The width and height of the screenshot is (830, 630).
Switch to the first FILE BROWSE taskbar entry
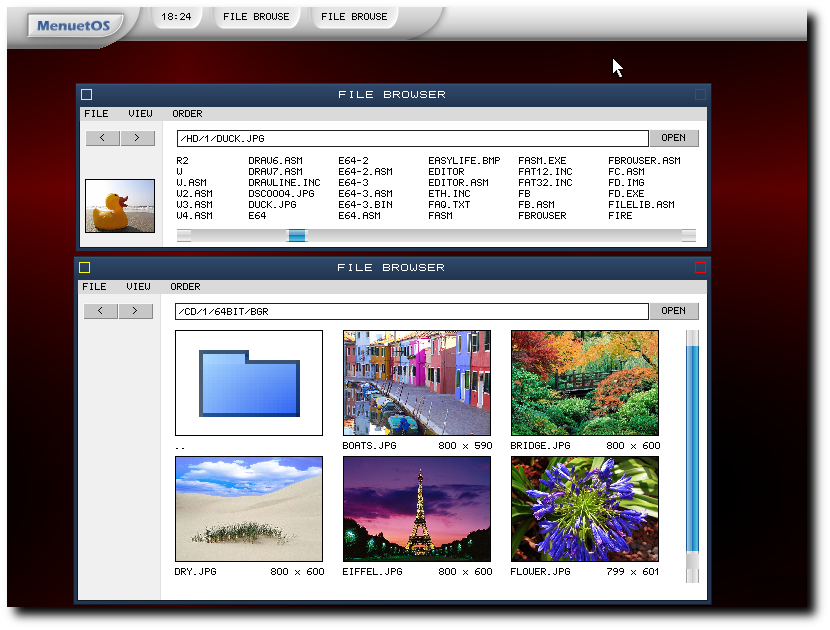(x=256, y=17)
